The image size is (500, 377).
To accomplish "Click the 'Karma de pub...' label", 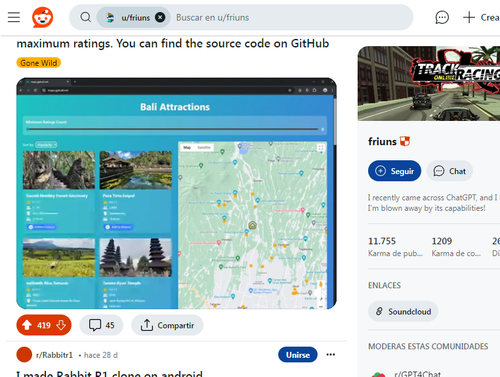I will (x=395, y=253).
